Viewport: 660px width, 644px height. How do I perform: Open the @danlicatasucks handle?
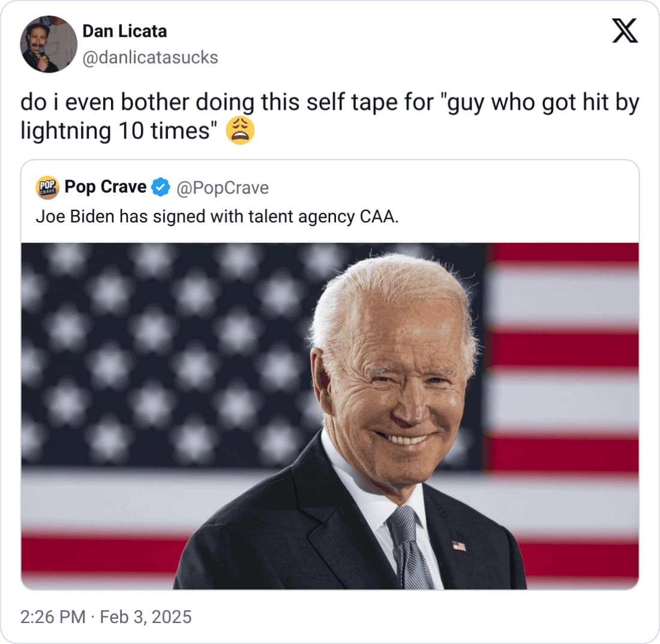pos(149,58)
